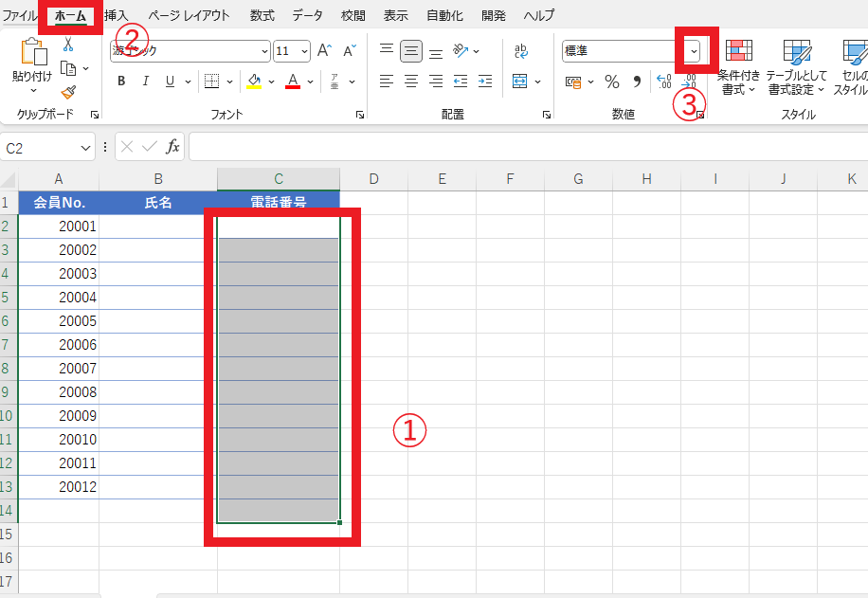
Task: Open the font size 11 dropdown
Action: pos(305,51)
